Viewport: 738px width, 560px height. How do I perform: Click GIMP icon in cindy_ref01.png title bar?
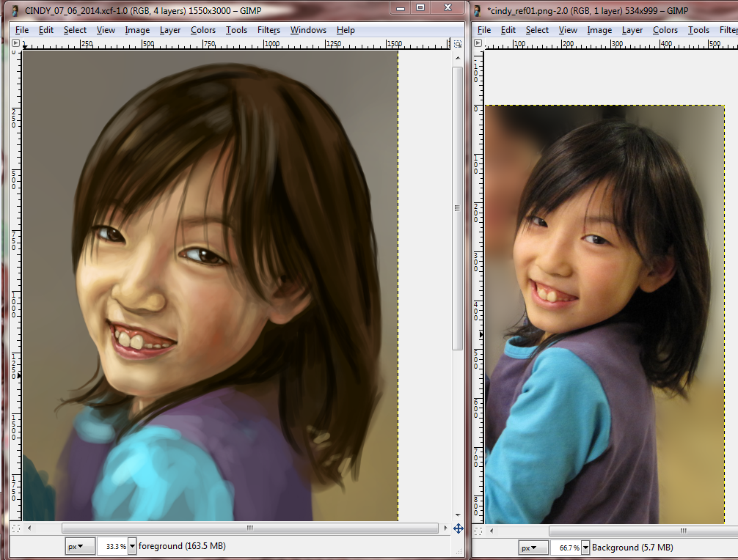(x=478, y=11)
